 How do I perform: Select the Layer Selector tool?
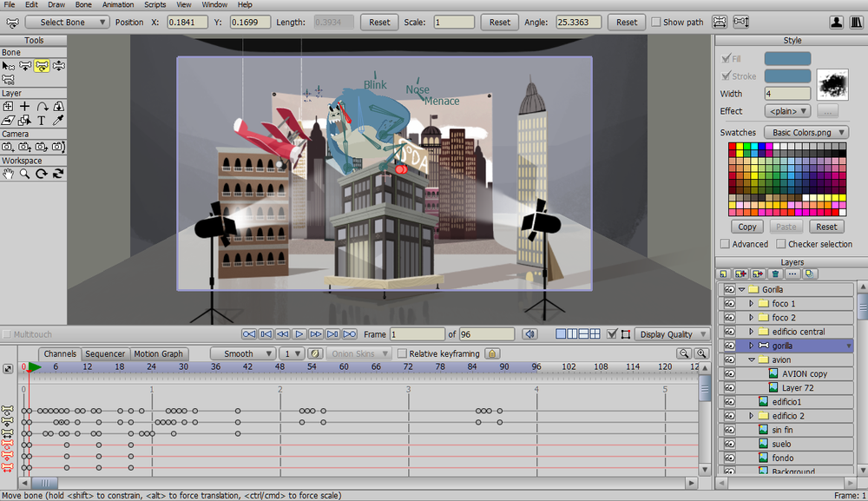(25, 120)
